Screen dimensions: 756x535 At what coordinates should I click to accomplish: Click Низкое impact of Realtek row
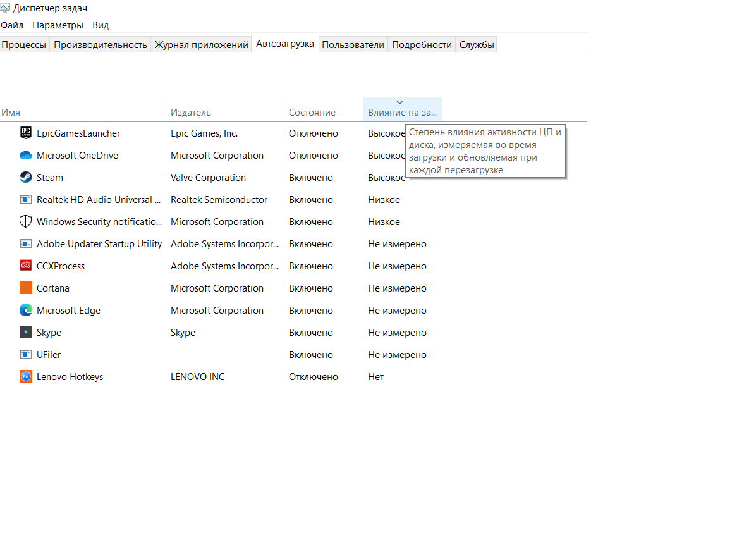[384, 200]
